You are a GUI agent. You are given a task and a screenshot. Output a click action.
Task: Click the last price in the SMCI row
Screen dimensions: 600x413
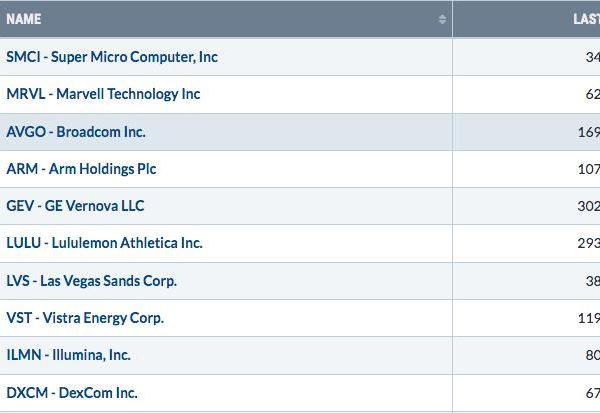pos(593,57)
